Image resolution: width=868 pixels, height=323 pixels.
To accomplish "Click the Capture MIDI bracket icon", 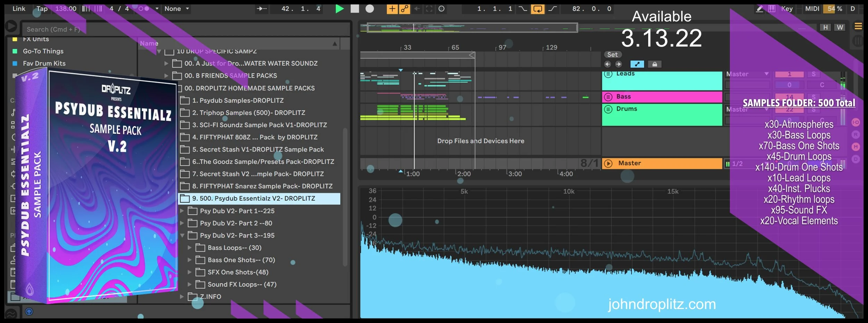I will tap(429, 9).
